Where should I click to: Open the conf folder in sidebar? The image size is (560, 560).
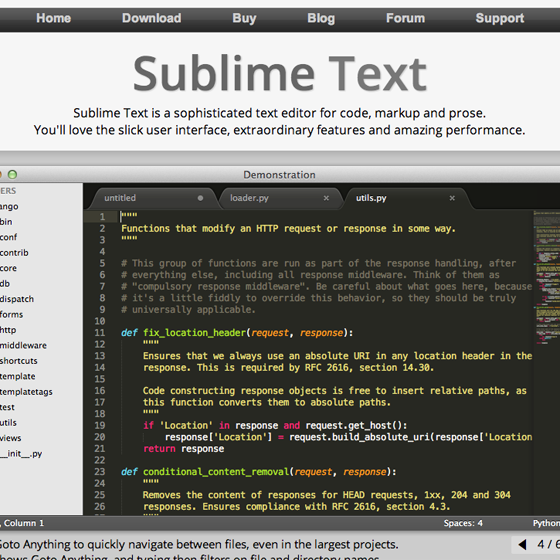point(9,237)
